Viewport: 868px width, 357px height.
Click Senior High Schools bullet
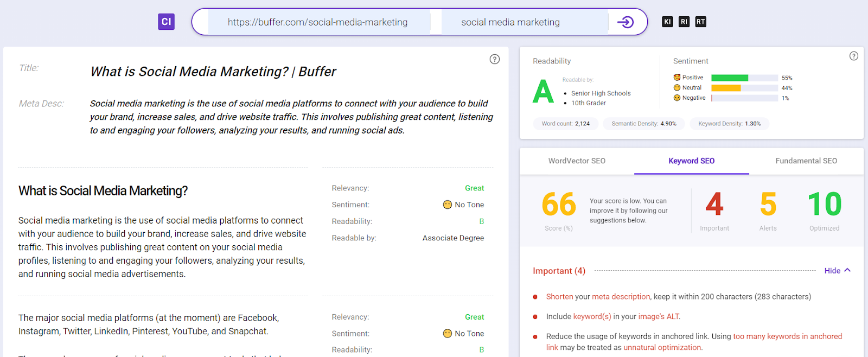pyautogui.click(x=601, y=93)
